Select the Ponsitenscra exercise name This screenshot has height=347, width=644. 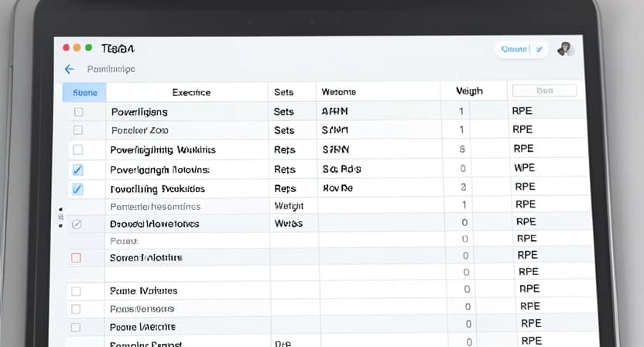point(142,308)
